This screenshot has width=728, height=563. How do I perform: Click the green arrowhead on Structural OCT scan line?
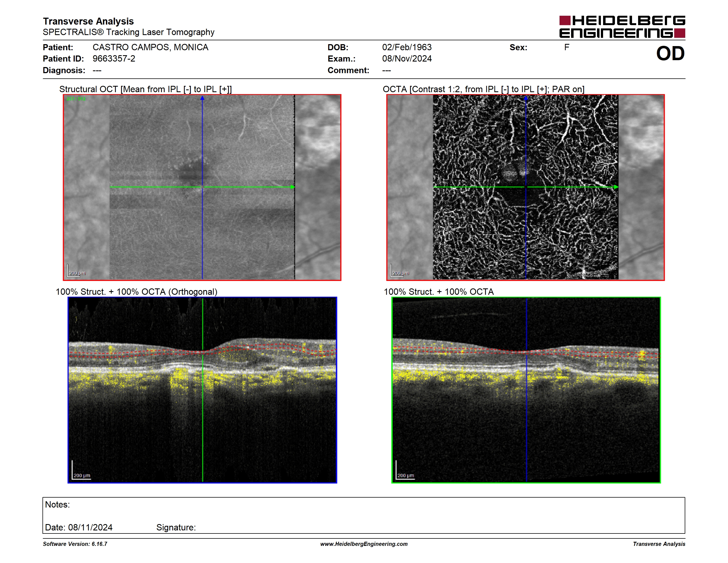[293, 187]
